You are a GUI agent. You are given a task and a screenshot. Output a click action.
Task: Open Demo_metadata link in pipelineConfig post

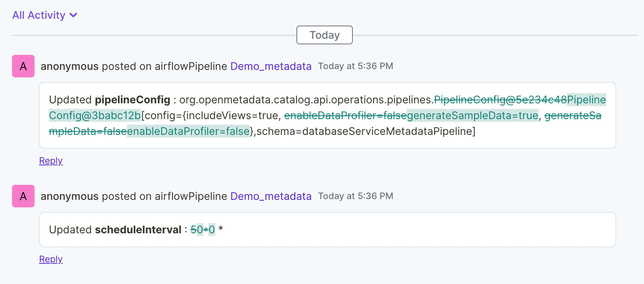click(x=271, y=66)
